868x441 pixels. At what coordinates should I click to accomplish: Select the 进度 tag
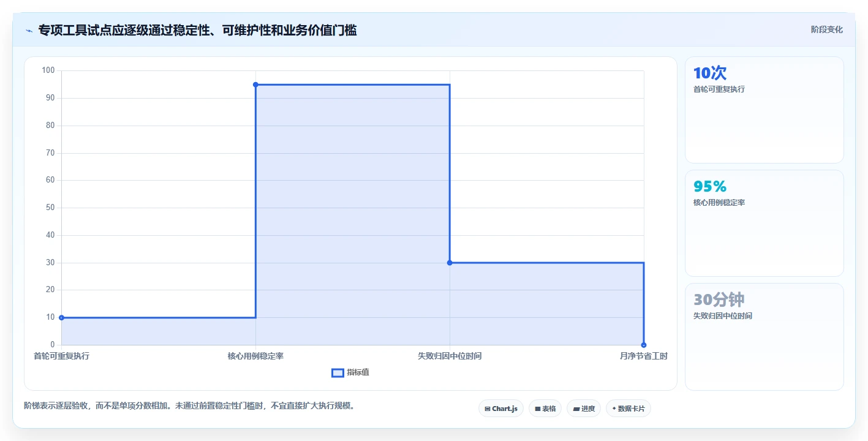(x=584, y=409)
